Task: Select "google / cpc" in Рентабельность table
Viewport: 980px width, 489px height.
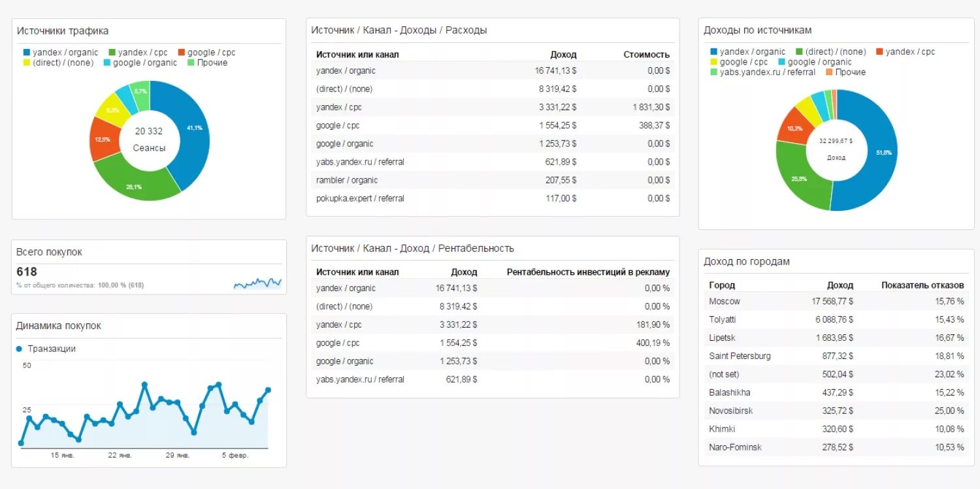Action: 338,343
